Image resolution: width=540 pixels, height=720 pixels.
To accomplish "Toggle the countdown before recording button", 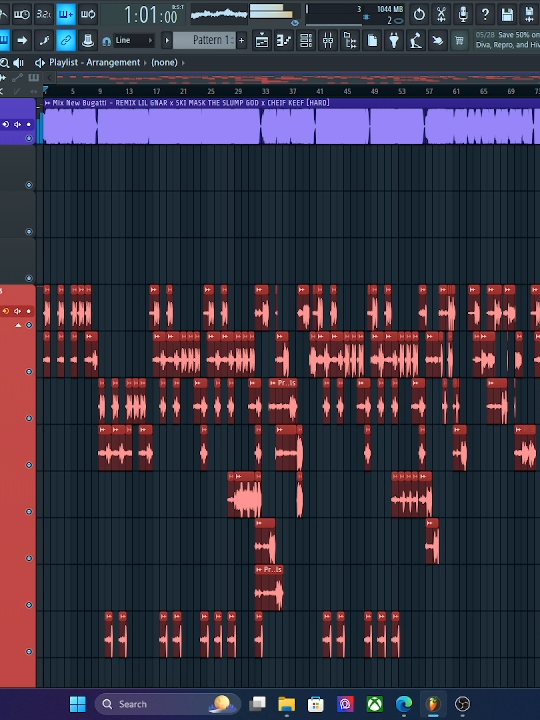I will coord(44,14).
